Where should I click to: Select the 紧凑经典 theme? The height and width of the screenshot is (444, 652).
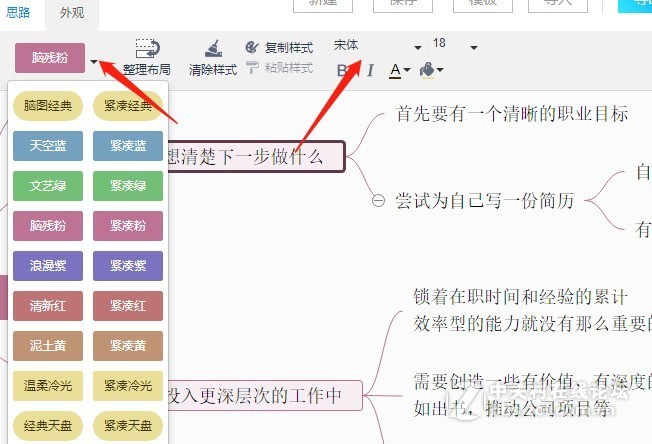click(x=128, y=106)
